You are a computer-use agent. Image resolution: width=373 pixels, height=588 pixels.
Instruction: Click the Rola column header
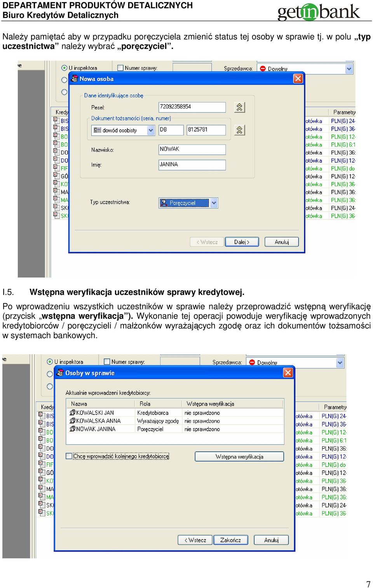click(x=158, y=404)
